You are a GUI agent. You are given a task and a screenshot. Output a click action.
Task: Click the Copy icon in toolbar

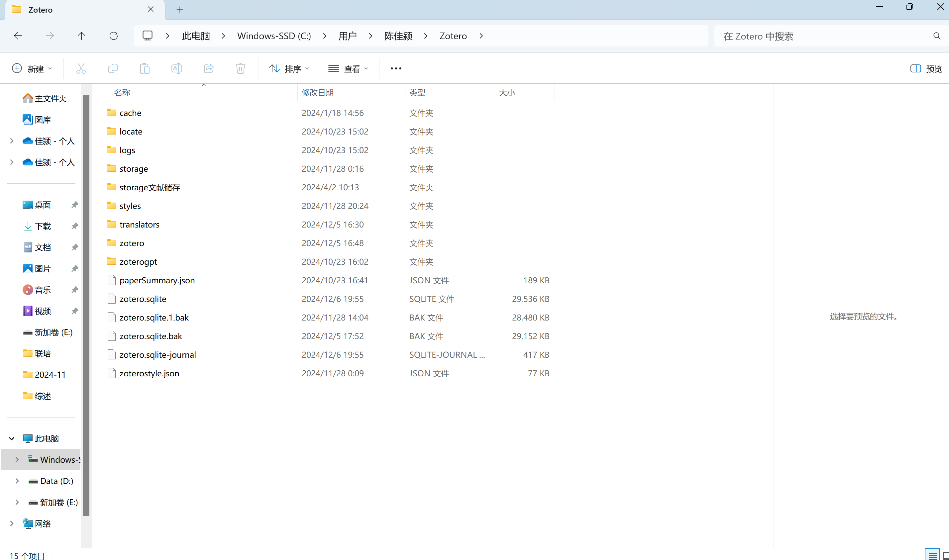113,68
